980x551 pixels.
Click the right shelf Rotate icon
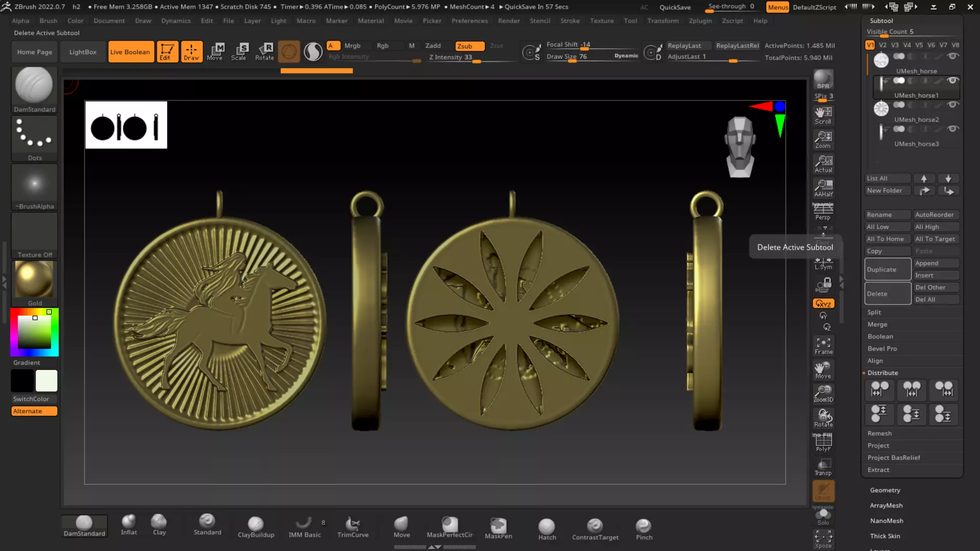click(x=823, y=418)
